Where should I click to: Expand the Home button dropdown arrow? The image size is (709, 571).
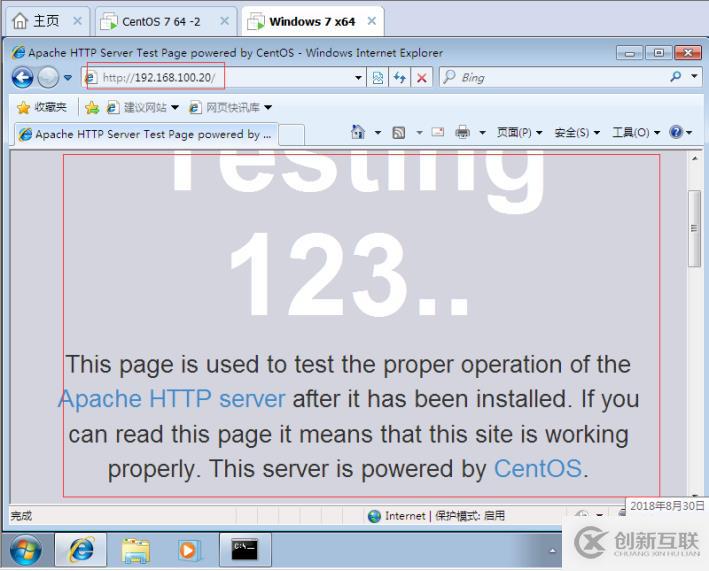378,132
